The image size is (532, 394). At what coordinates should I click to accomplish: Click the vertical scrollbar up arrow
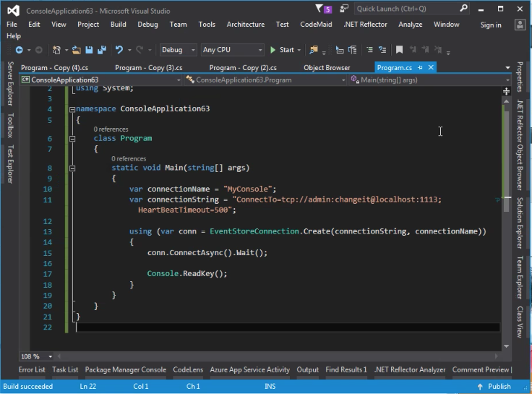(x=506, y=101)
